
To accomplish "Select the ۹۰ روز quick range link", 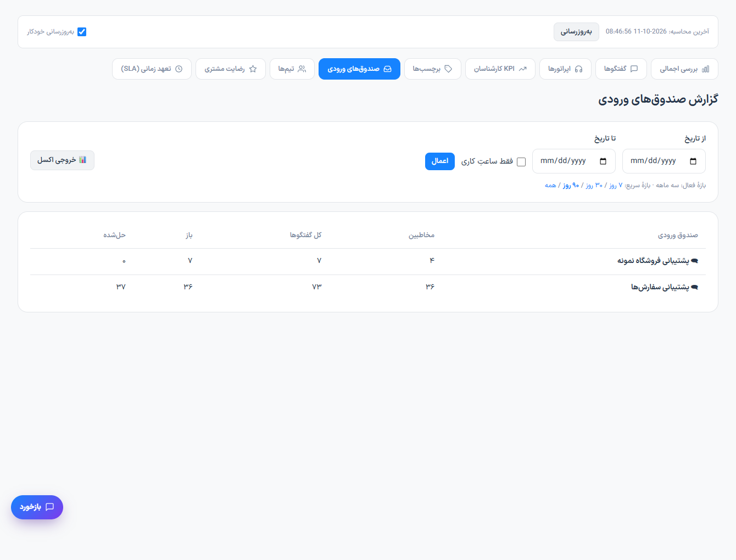I will [571, 186].
